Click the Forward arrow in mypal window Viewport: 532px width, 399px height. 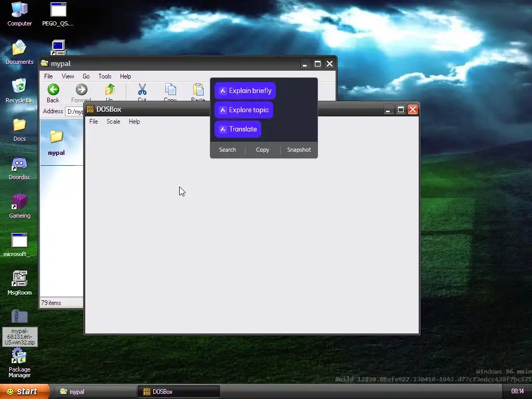pyautogui.click(x=81, y=93)
